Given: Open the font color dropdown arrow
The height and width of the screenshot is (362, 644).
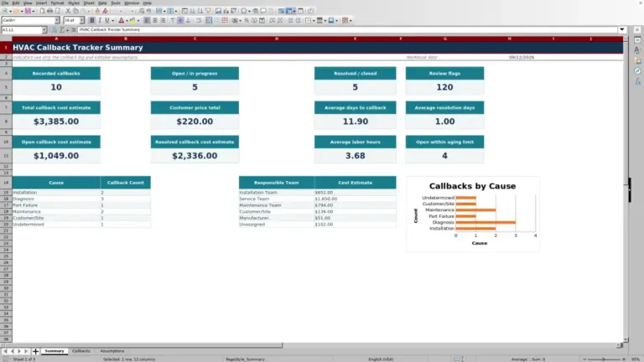Looking at the screenshot, I should [x=127, y=20].
